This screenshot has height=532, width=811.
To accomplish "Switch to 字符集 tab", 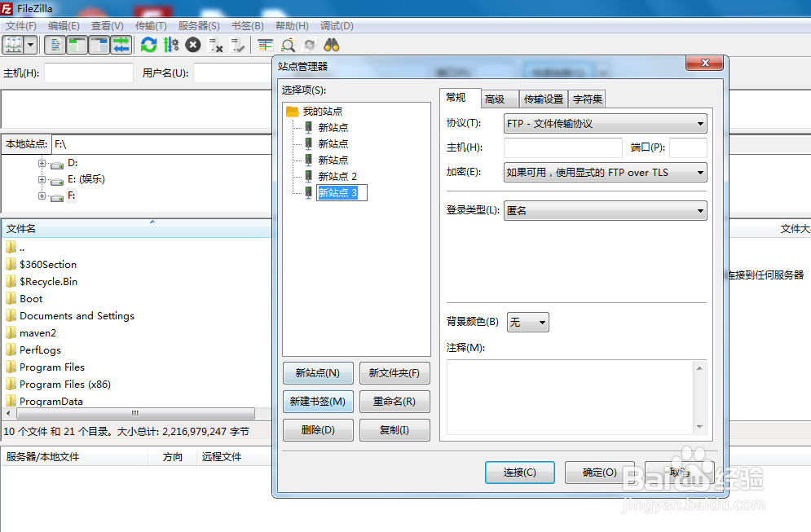I will point(587,99).
